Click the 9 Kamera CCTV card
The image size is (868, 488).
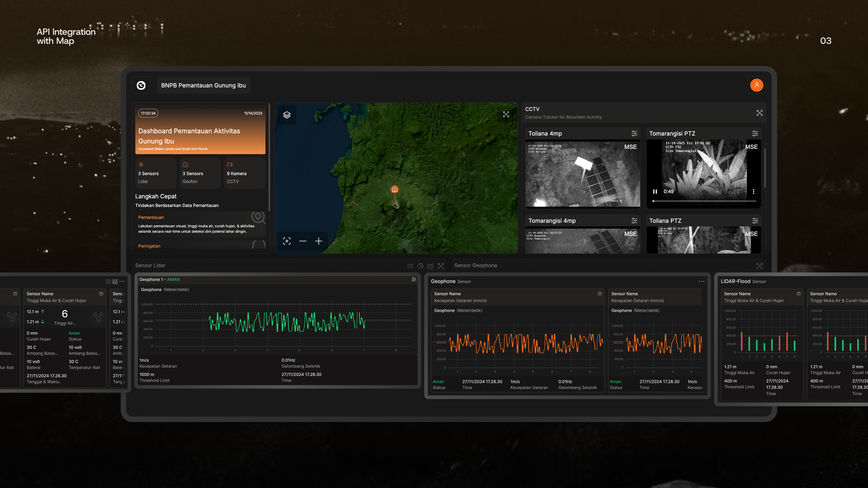(244, 174)
